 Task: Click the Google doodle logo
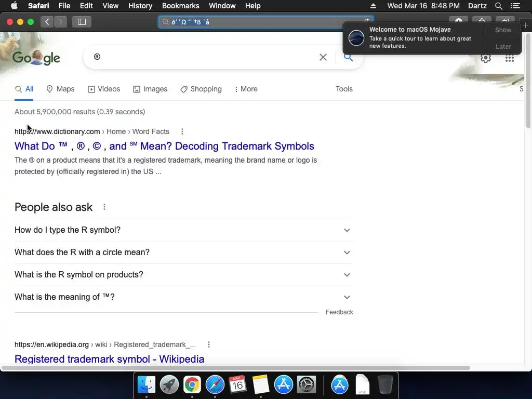click(36, 58)
